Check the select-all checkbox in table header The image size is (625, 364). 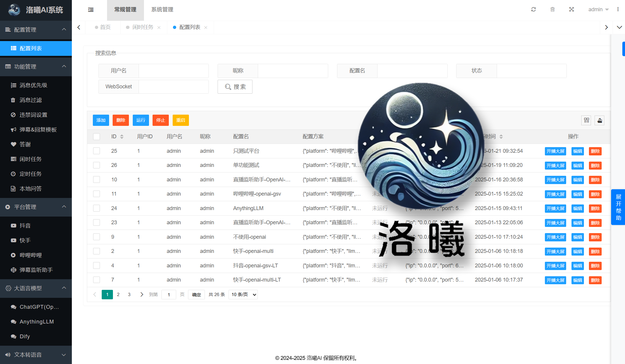[96, 136]
